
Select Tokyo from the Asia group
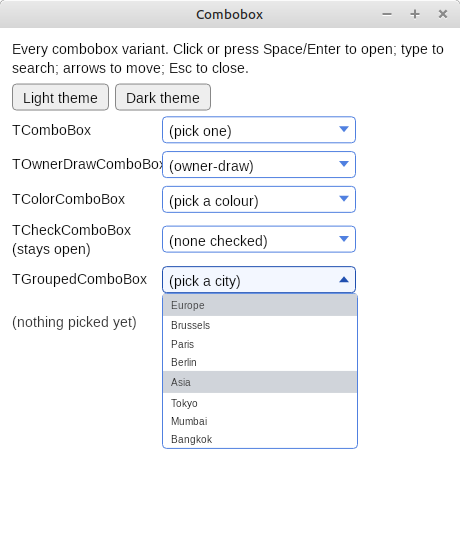pyautogui.click(x=260, y=403)
